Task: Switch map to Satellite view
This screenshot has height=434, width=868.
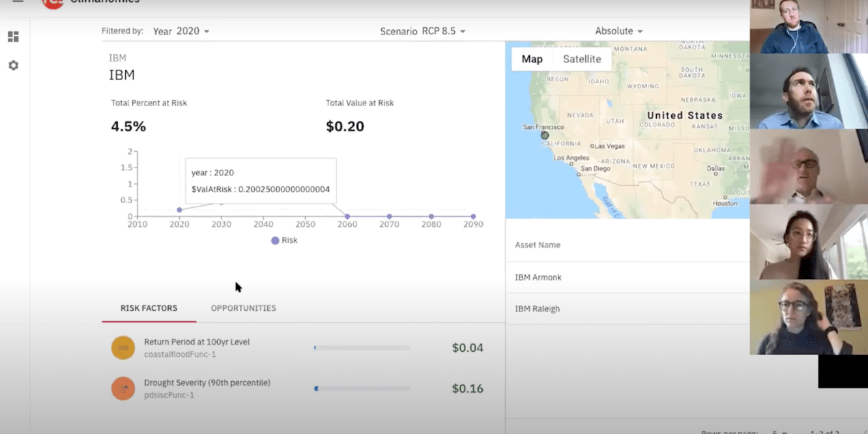Action: pos(581,59)
